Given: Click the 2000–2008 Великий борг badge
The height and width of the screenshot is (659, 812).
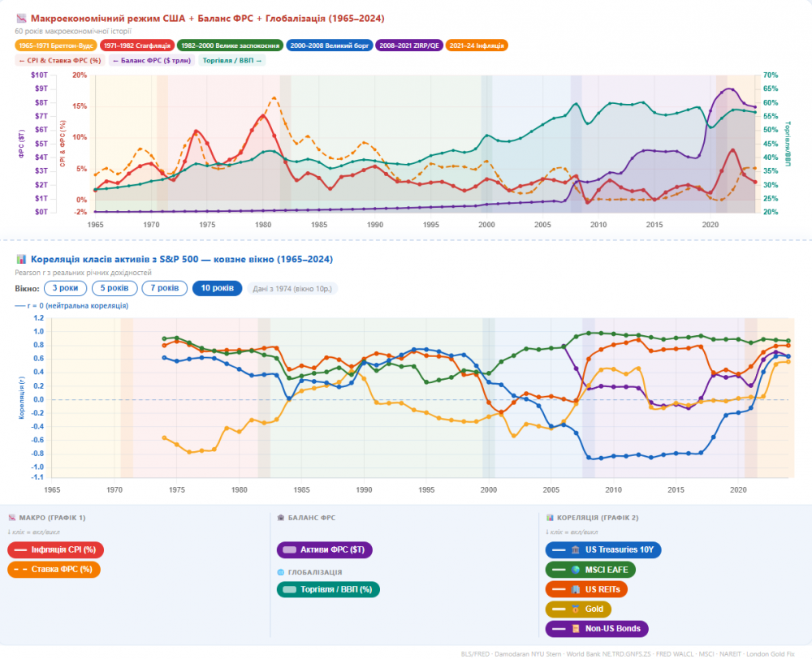Looking at the screenshot, I should pos(328,45).
